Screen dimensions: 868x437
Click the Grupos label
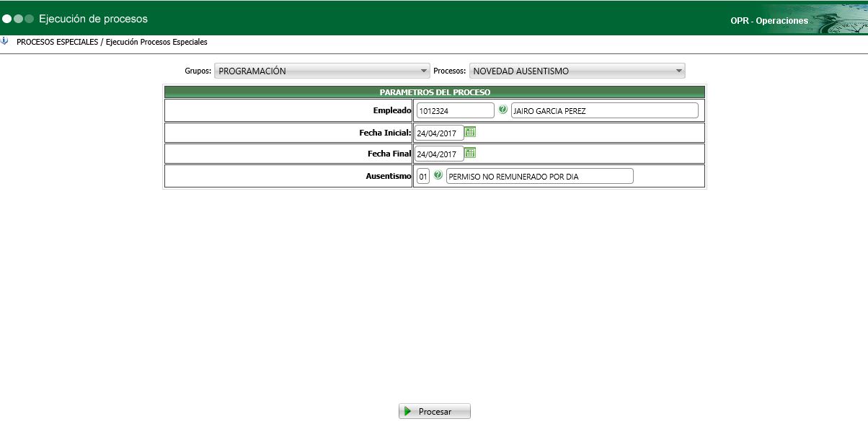198,71
